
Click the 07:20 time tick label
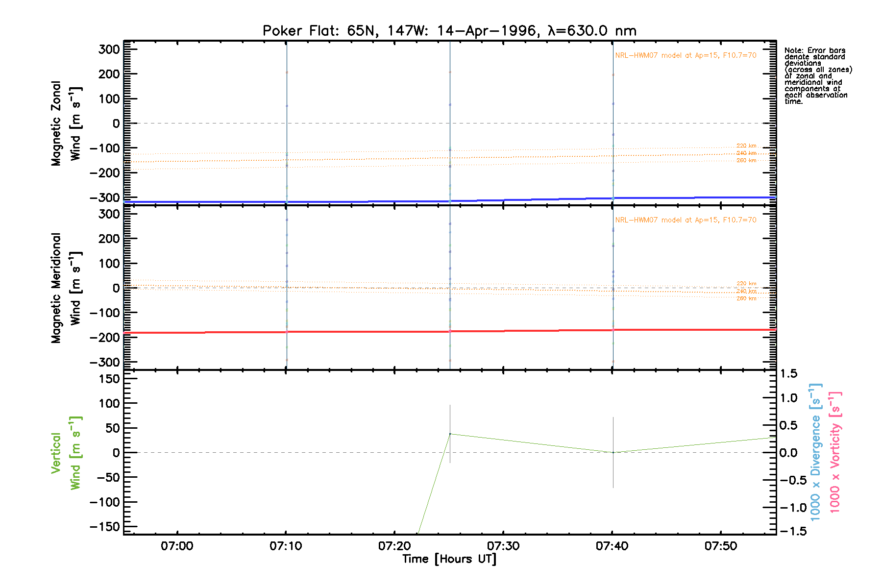click(x=394, y=546)
